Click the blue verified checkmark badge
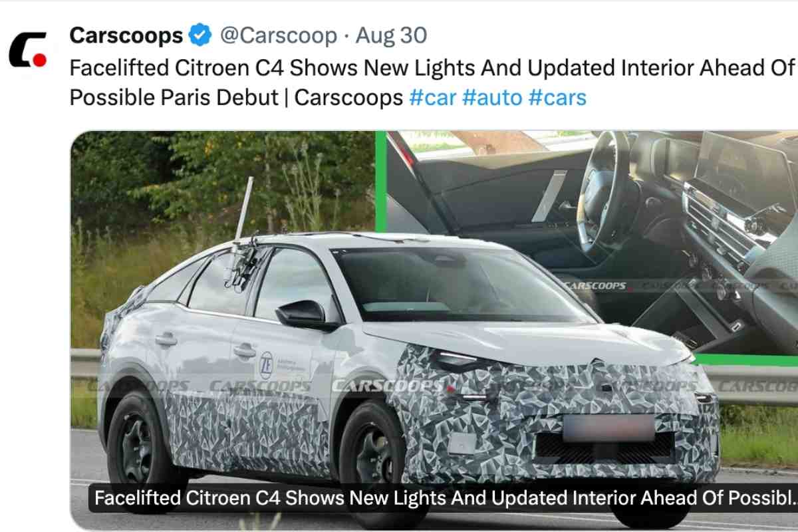Screen dimensions: 798x532 199,35
